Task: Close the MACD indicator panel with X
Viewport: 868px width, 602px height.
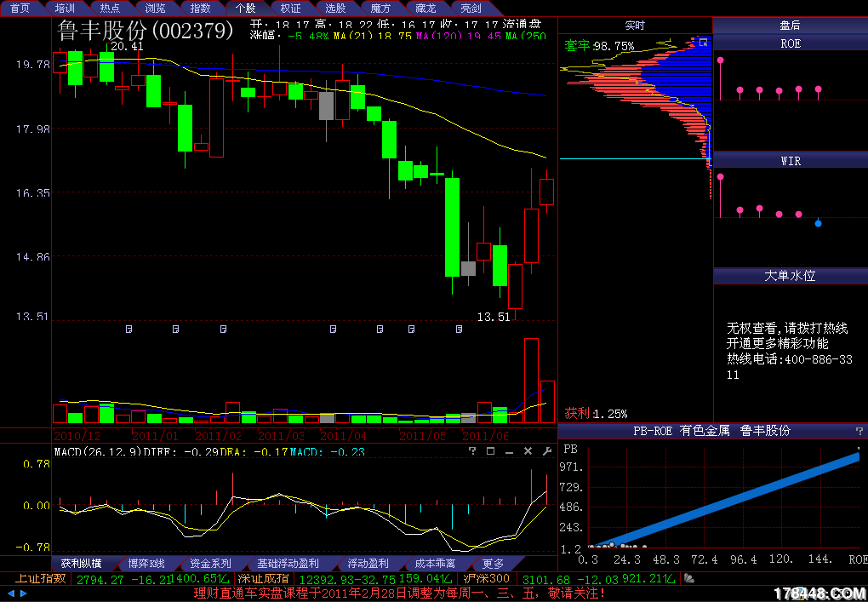Action: [528, 451]
